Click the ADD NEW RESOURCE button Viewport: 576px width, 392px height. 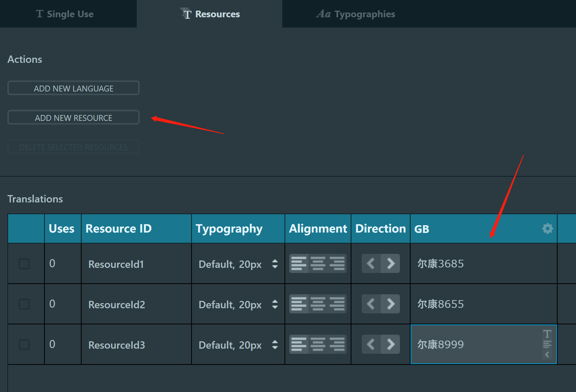(73, 117)
